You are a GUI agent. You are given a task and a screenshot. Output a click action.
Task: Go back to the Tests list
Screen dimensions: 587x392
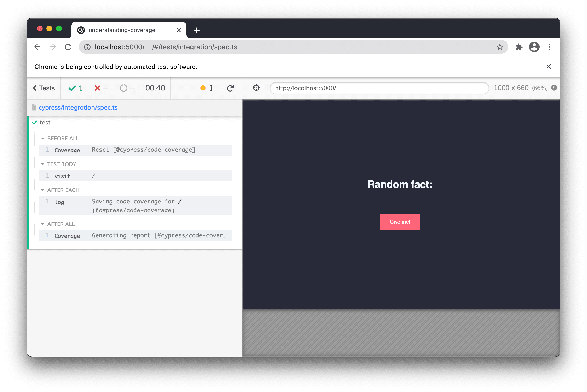(44, 88)
